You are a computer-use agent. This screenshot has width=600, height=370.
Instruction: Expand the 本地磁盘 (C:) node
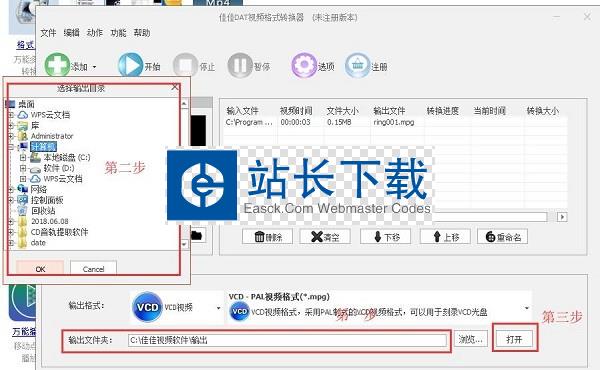(x=23, y=158)
